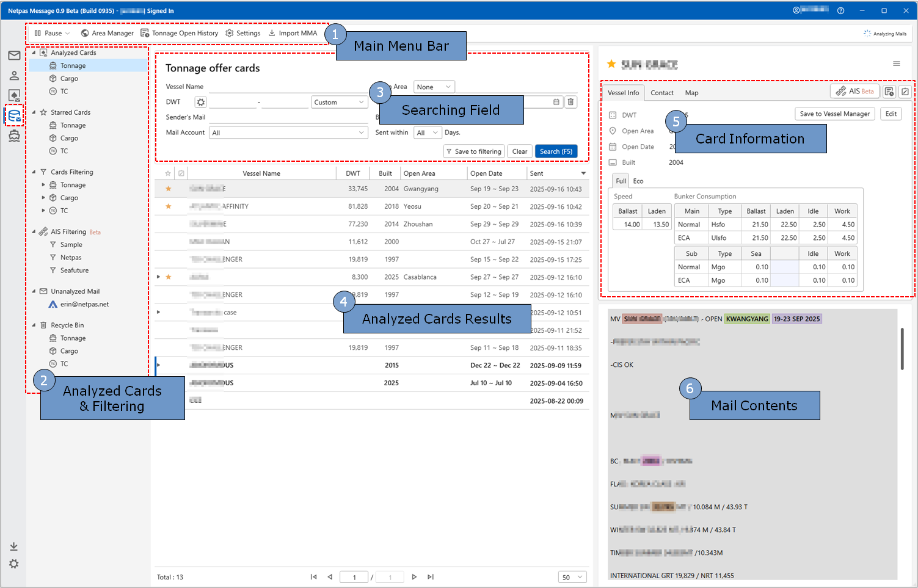The width and height of the screenshot is (918, 588).
Task: Toggle the star column header in results
Action: tap(168, 173)
